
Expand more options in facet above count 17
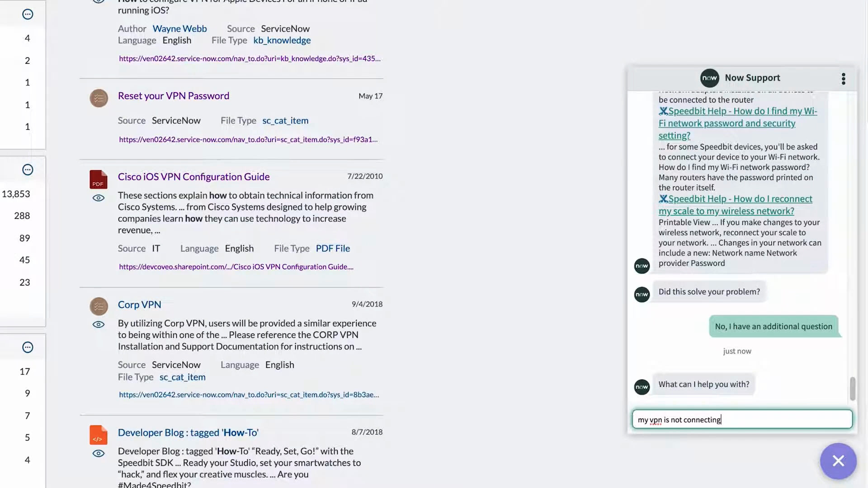[x=28, y=347]
